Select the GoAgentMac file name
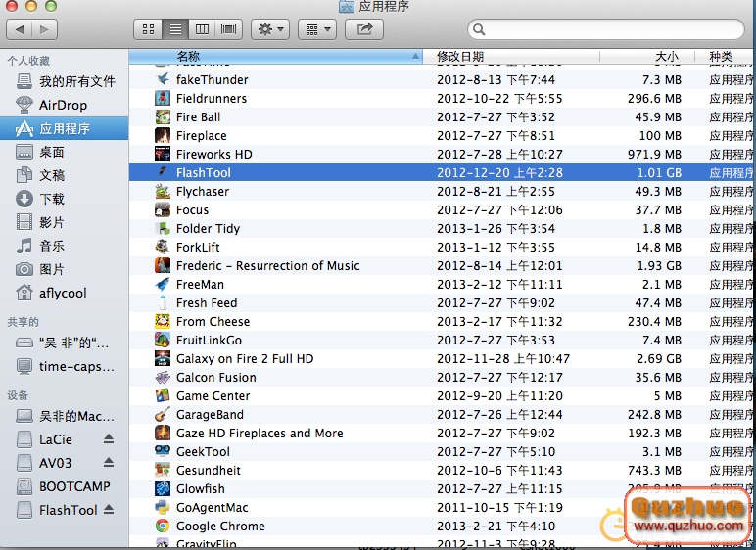 coord(213,507)
